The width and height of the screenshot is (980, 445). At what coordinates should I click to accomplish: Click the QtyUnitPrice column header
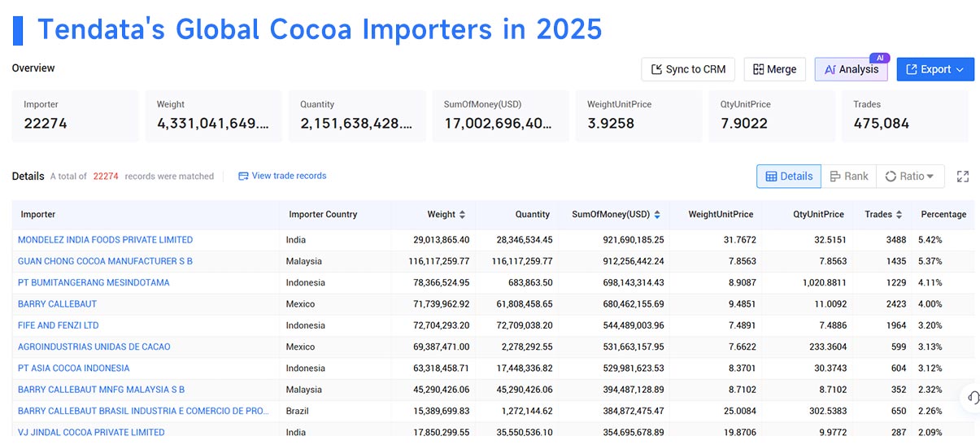(x=818, y=215)
